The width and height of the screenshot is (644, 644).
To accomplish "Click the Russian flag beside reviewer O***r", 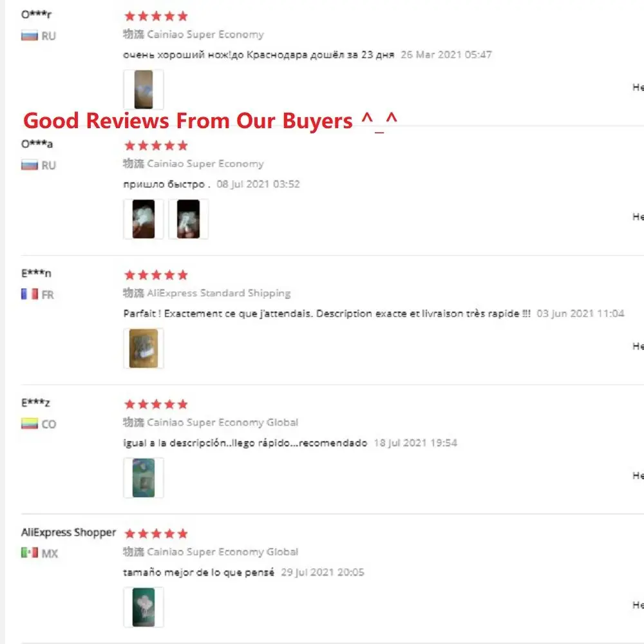I will click(30, 35).
